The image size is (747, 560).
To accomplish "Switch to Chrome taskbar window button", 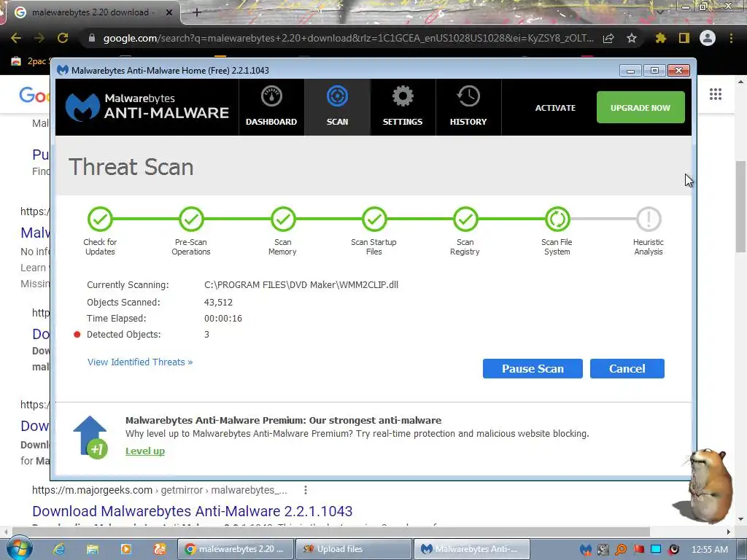I will tap(236, 549).
